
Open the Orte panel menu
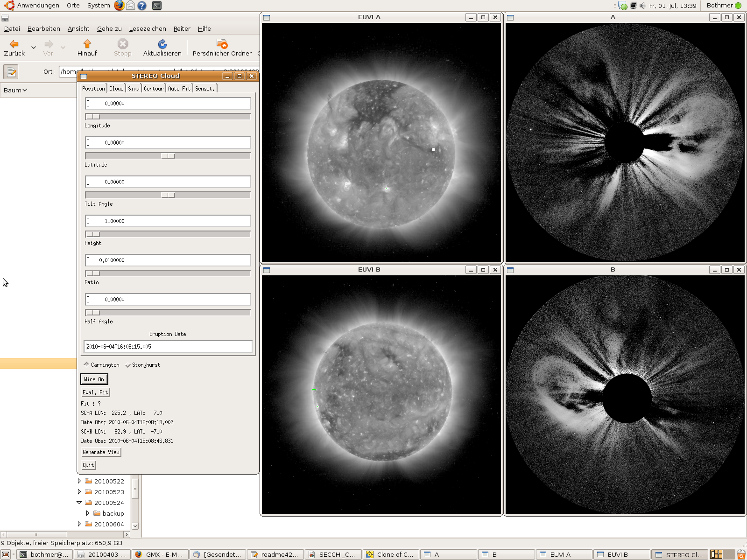73,6
